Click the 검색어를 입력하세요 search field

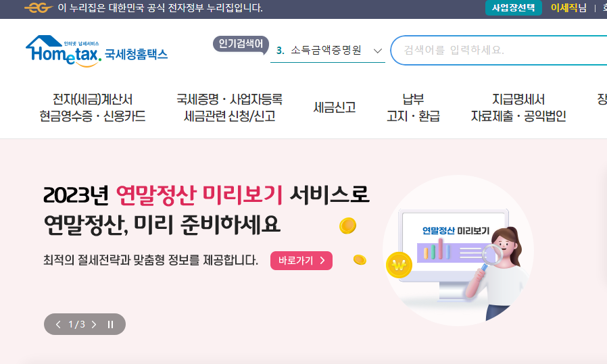(x=500, y=50)
